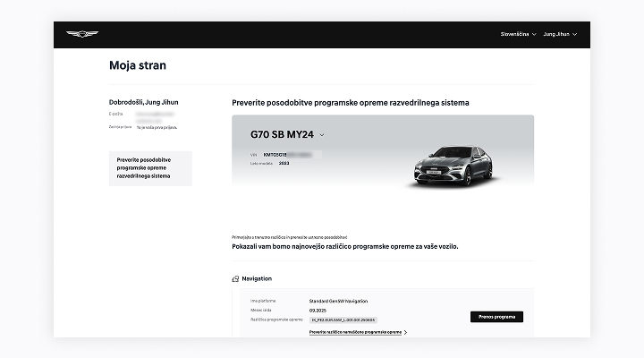Click the arrow icon after the version link
The image size is (644, 358).
406,332
